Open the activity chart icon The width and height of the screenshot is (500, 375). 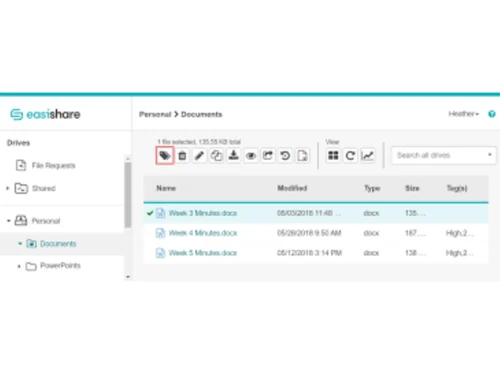click(x=367, y=156)
